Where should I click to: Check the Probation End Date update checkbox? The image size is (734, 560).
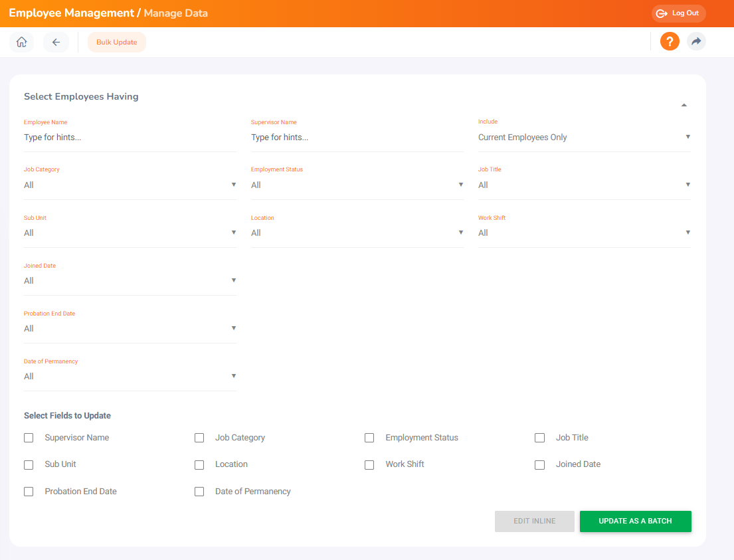pyautogui.click(x=29, y=492)
